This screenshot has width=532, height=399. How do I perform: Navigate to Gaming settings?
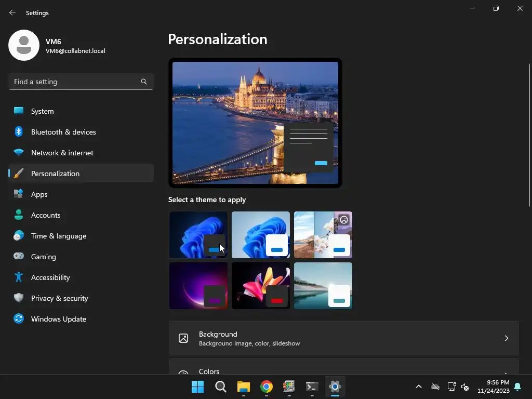[81, 256]
